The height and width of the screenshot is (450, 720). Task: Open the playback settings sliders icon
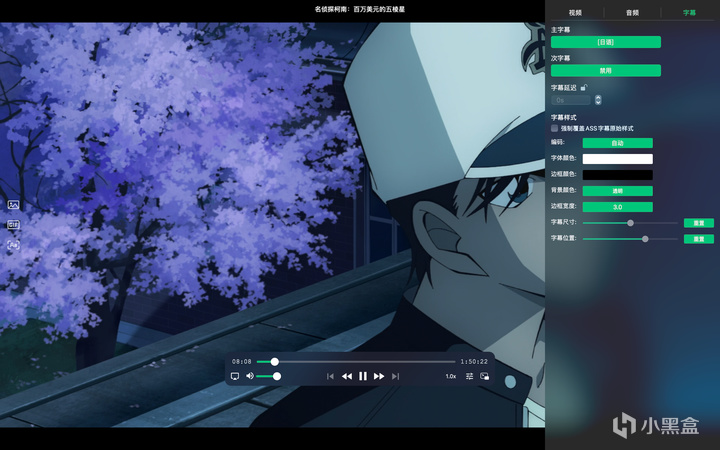[x=469, y=377]
